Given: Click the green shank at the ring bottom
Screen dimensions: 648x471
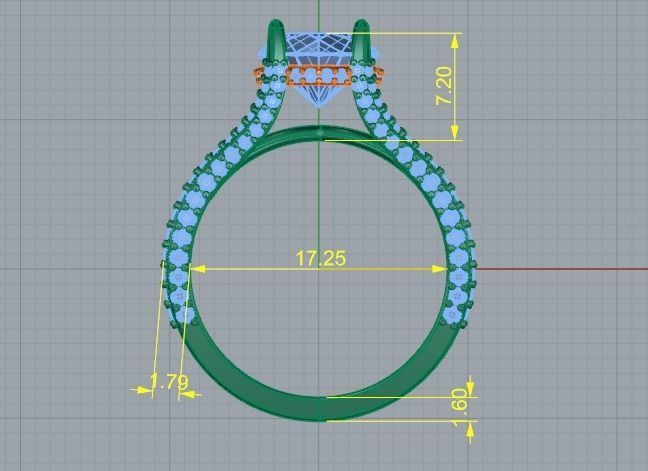Looking at the screenshot, I should click(x=319, y=409).
